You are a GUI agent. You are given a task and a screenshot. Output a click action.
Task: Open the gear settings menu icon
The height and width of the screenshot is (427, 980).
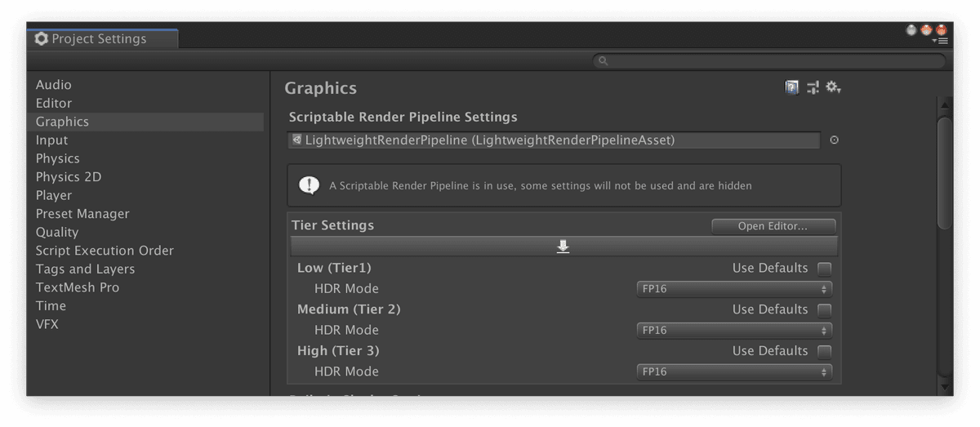point(832,87)
